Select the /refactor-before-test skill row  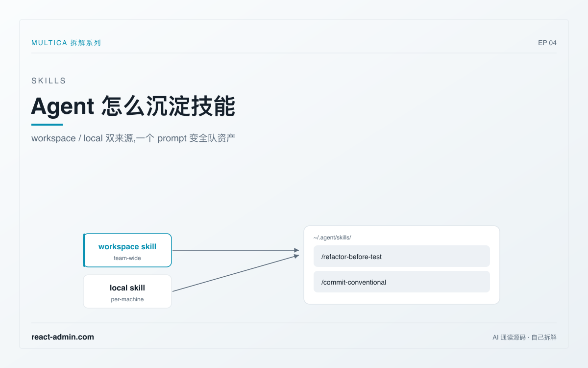(402, 256)
